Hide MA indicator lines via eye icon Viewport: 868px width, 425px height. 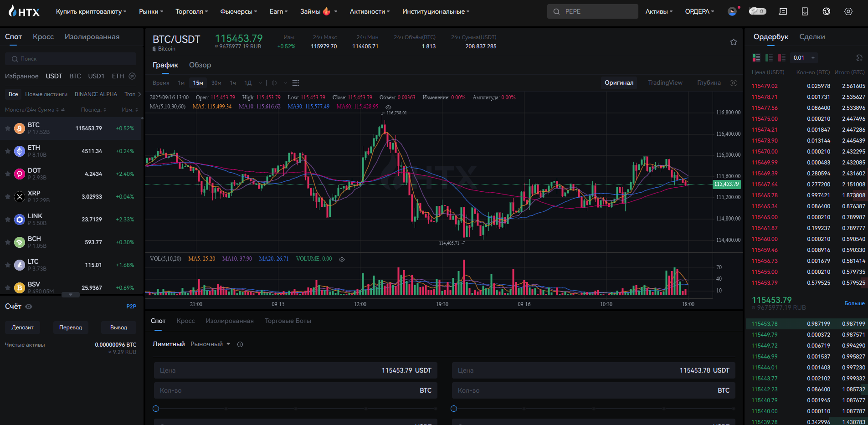[388, 107]
